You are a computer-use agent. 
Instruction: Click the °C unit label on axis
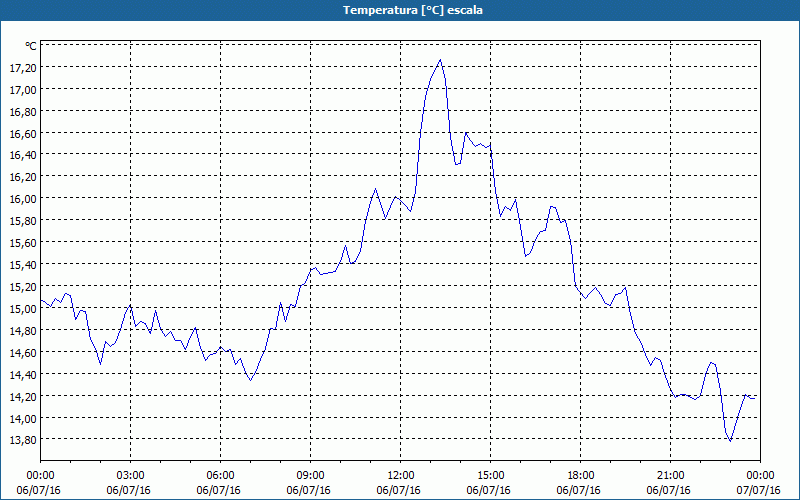[x=31, y=46]
